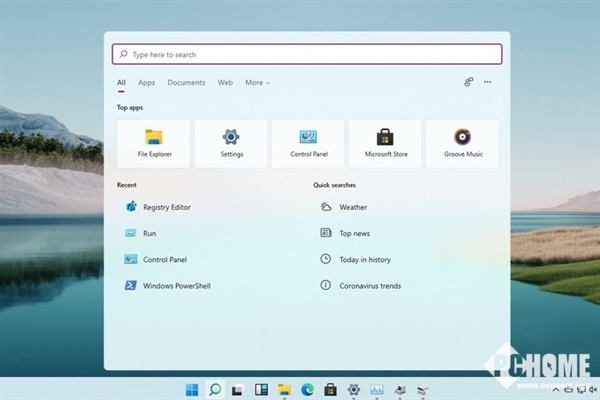This screenshot has height=400, width=600.
Task: Click the search feedback/account icon
Action: click(468, 82)
